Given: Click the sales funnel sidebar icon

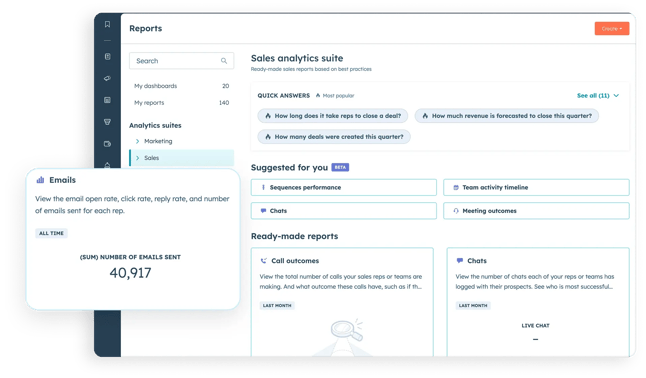Looking at the screenshot, I should pos(107,122).
